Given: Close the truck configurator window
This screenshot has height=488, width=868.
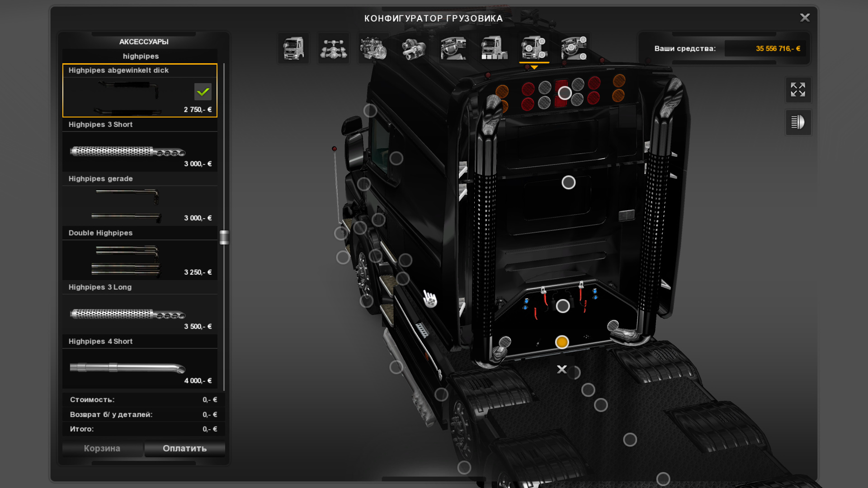Looking at the screenshot, I should pyautogui.click(x=805, y=18).
